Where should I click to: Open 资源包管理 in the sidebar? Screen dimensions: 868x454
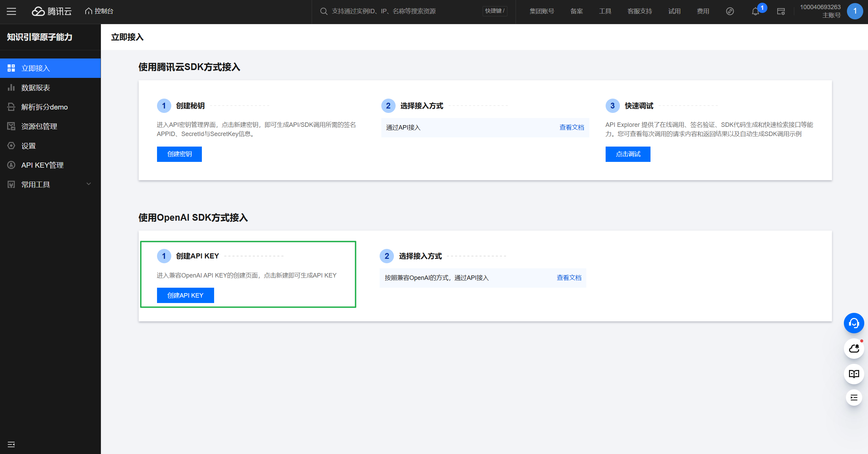50,126
